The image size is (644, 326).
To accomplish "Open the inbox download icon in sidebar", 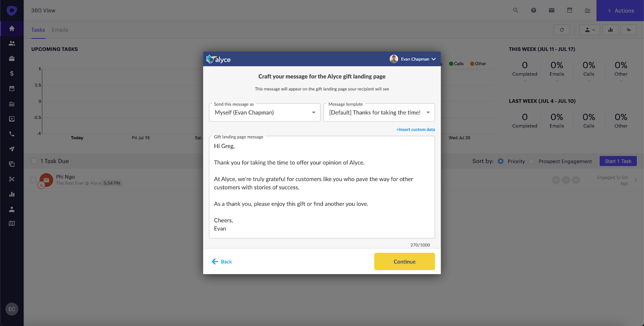I will (x=12, y=119).
